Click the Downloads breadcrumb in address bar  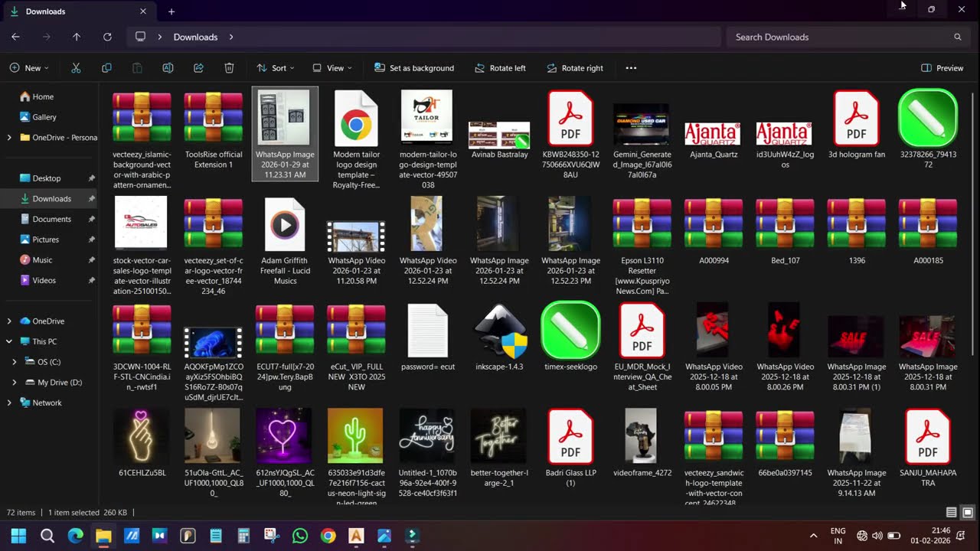tap(195, 37)
